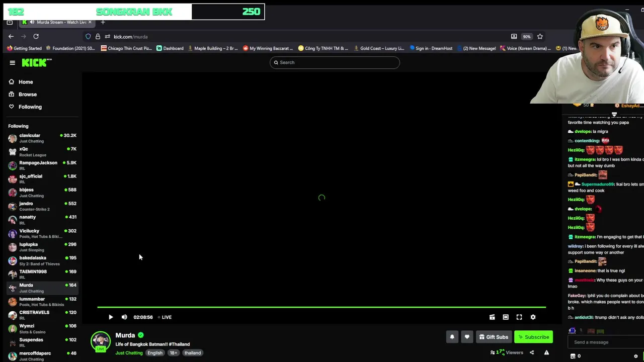Enter fullscreen video mode
The image size is (644, 362).
point(519,317)
